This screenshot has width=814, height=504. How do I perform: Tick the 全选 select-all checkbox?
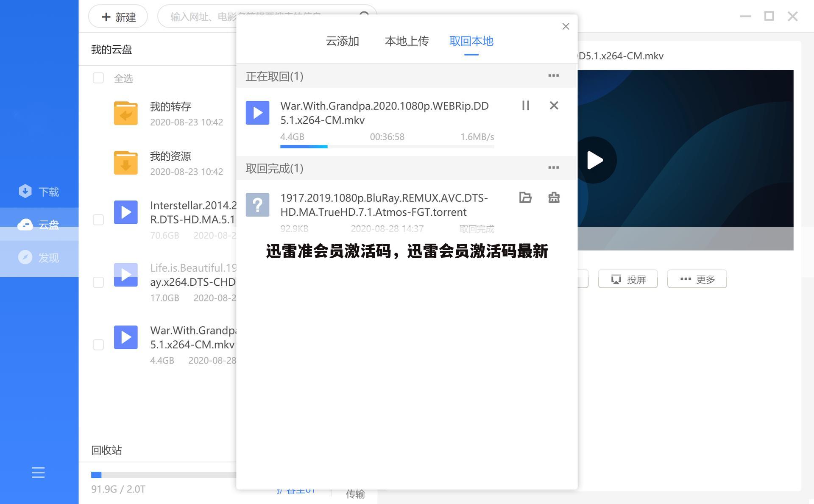98,78
